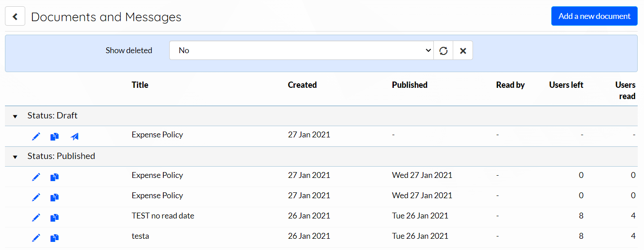Screen dimensions: 644x250
Task: Copy the TEST no read date document
Action: pyautogui.click(x=54, y=218)
